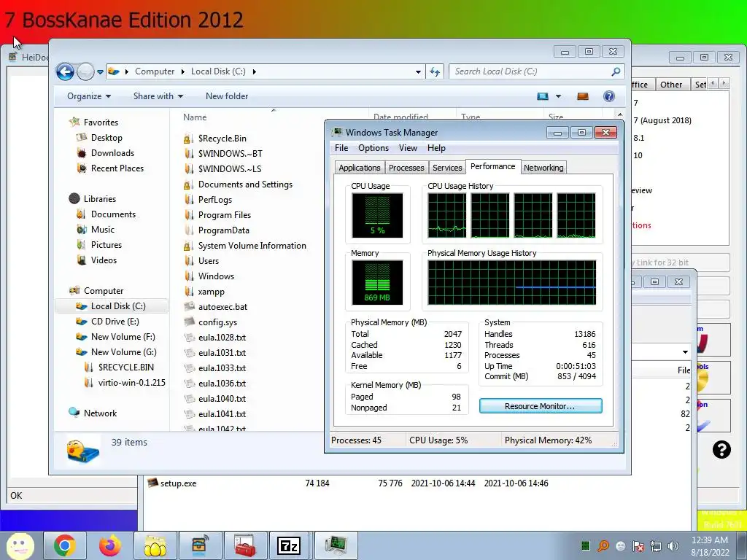Open the Task Manager View menu

408,148
